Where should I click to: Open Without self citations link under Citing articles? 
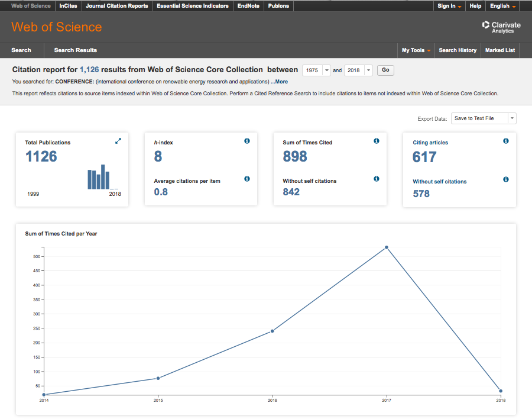tap(439, 182)
